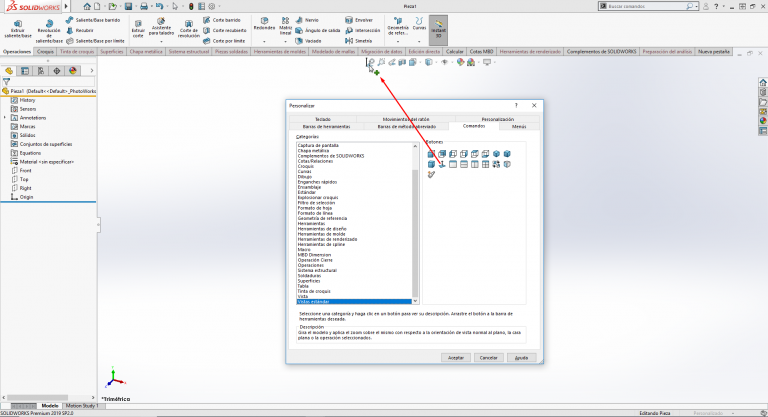Click the Buscar comandos search field
768x417 pixels.
coord(646,6)
